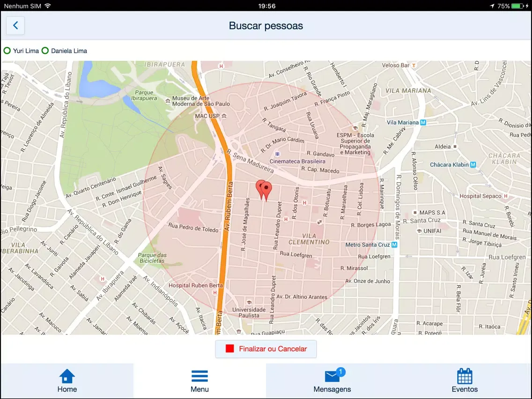532x399 pixels.
Task: Tap the Av. Indianópolis road label
Action: [160, 291]
